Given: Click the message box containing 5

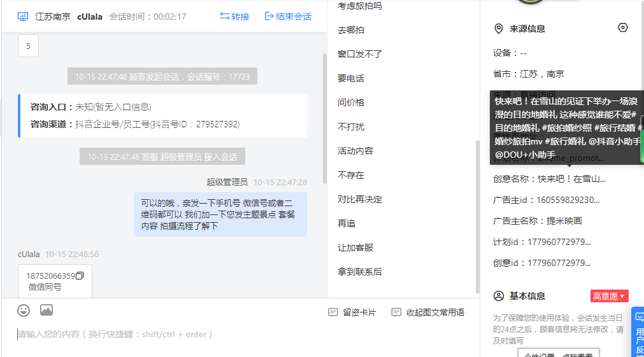Looking at the screenshot, I should click(28, 46).
